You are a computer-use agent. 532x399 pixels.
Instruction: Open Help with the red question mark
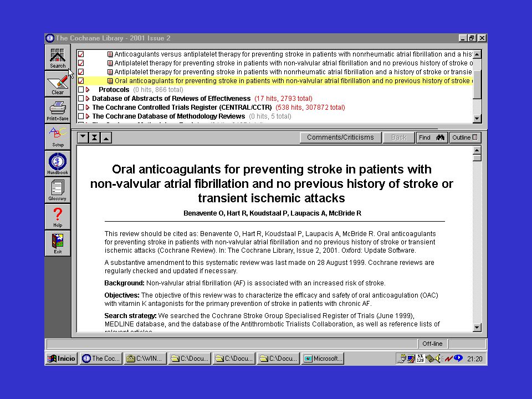58,217
